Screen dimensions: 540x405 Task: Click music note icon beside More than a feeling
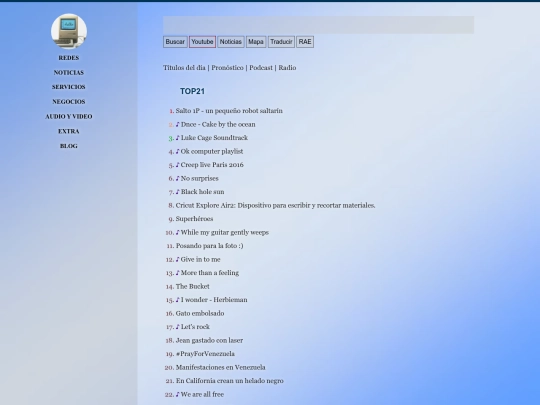click(178, 273)
